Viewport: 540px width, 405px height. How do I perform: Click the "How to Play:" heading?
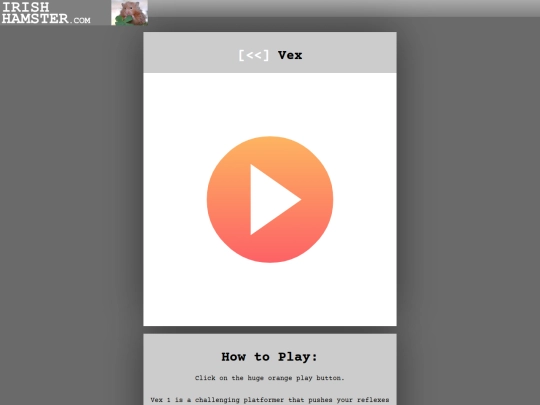click(269, 357)
